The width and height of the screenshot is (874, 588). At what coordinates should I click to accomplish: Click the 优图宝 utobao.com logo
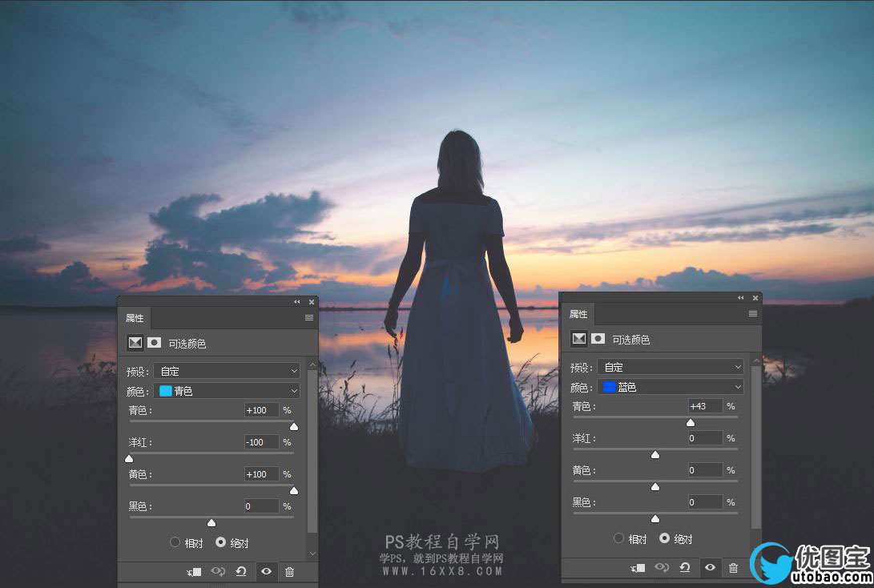coord(811,562)
